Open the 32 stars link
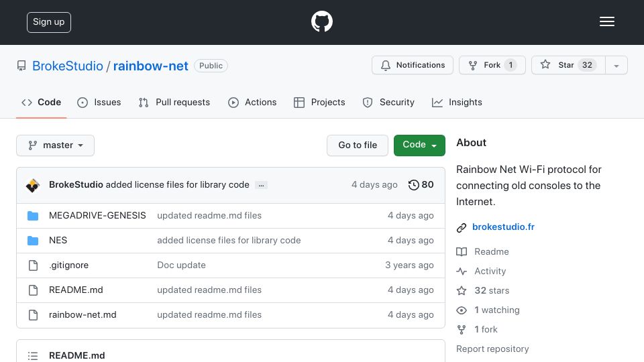This screenshot has height=362, width=644. (x=492, y=290)
